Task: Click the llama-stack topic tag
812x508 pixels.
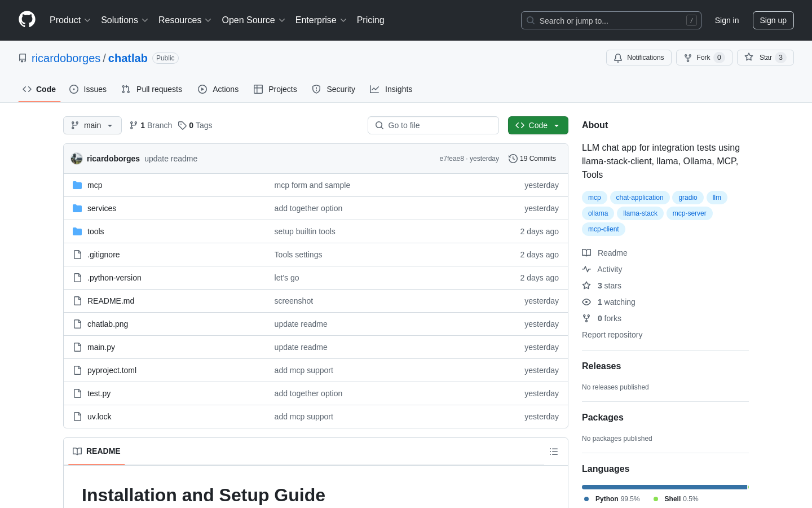Action: 640,213
